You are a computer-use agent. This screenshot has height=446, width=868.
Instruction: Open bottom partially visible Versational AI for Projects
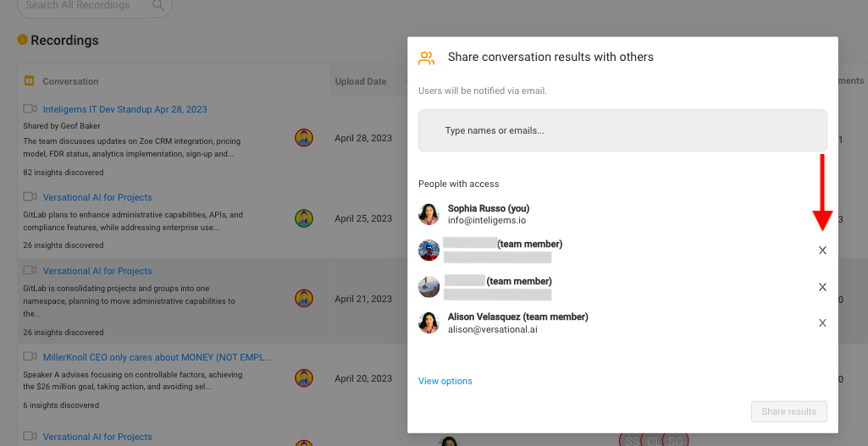(x=97, y=437)
